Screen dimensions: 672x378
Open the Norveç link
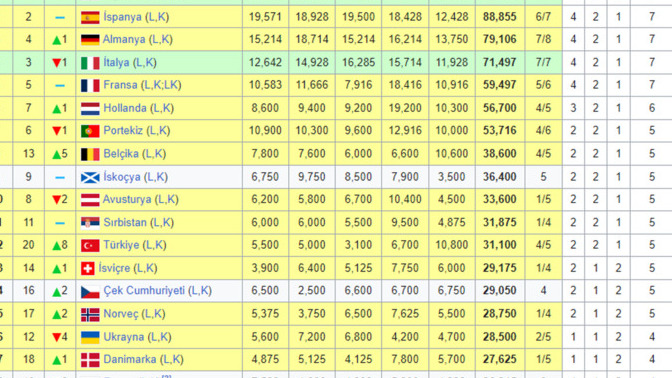tap(121, 314)
